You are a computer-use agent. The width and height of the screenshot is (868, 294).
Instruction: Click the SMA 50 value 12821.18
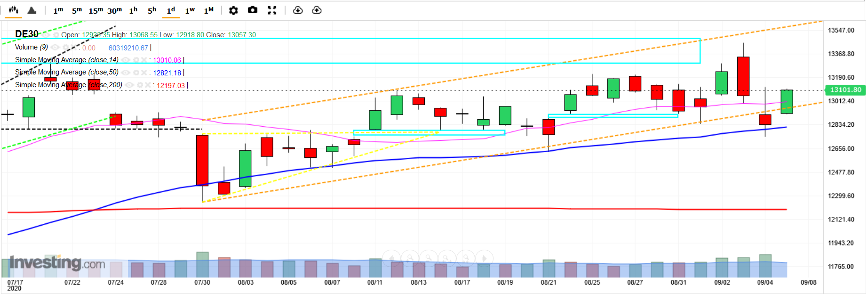[167, 73]
